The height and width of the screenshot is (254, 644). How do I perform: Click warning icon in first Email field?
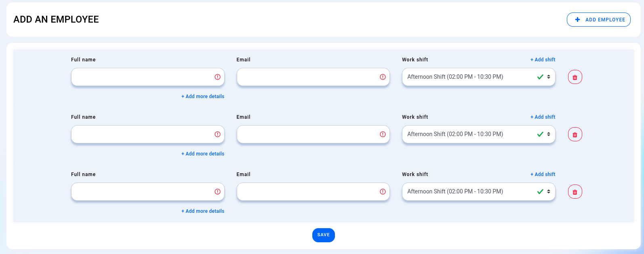tap(383, 77)
